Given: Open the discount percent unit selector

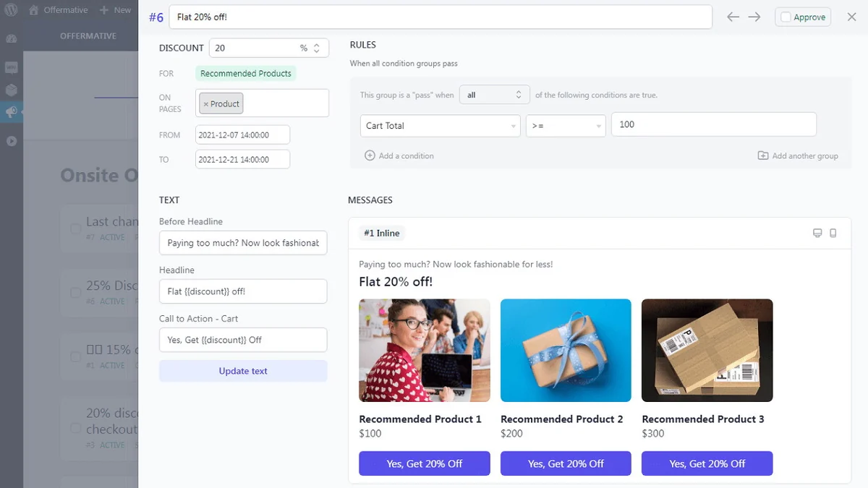Looking at the screenshot, I should [309, 48].
